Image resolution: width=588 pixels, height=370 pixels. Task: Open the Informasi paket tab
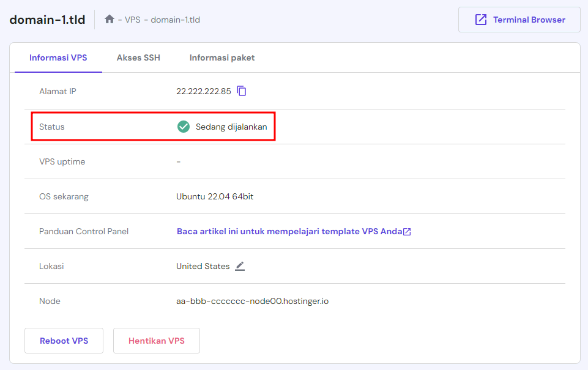222,57
